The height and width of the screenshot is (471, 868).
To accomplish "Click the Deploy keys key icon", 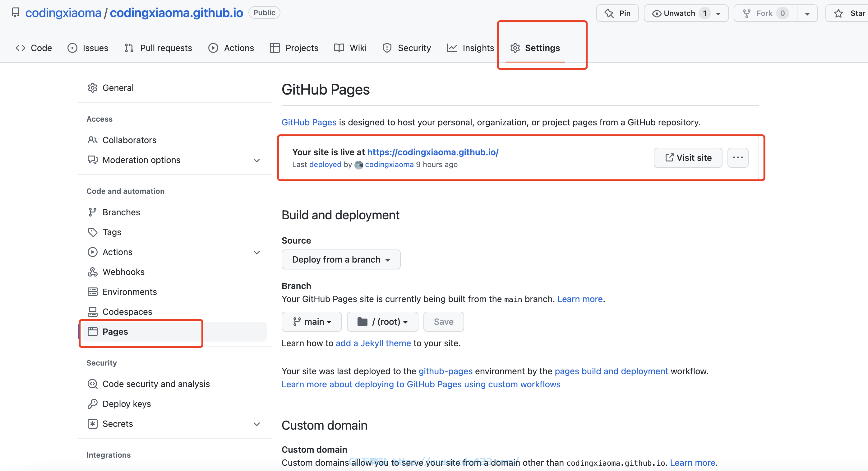I will (92, 403).
